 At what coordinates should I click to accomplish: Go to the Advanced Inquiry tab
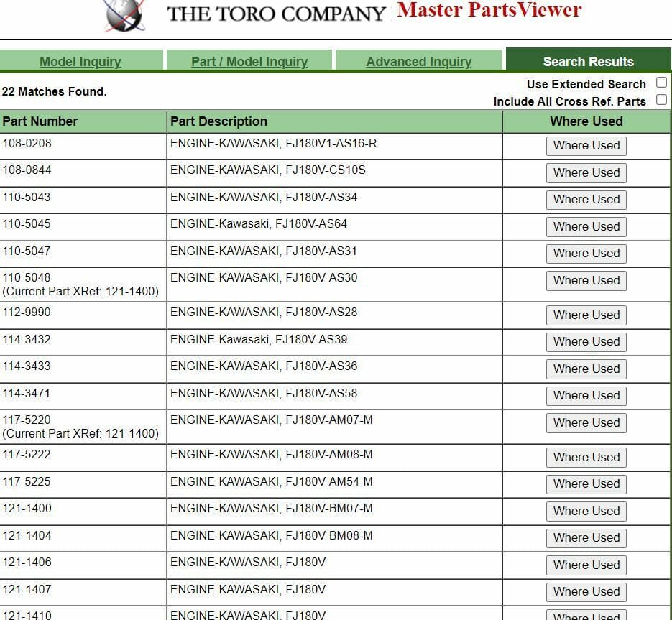tap(419, 62)
